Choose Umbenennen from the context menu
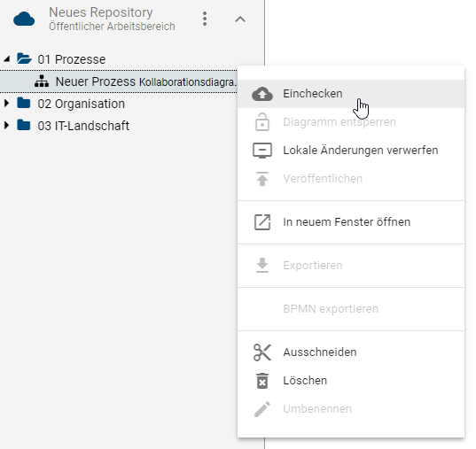 point(351,408)
